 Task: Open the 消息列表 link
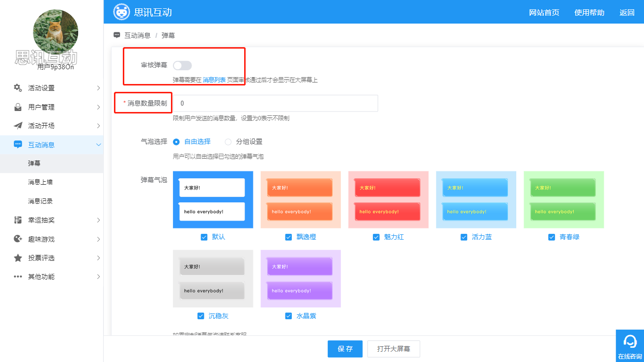214,80
